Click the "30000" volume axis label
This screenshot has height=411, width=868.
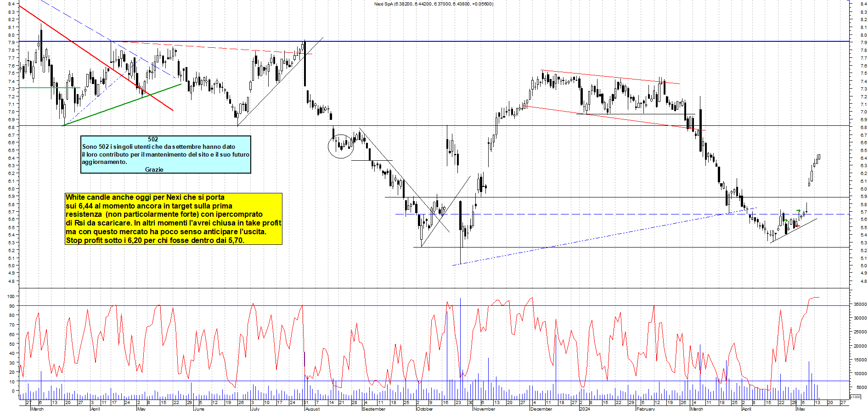pos(860,318)
